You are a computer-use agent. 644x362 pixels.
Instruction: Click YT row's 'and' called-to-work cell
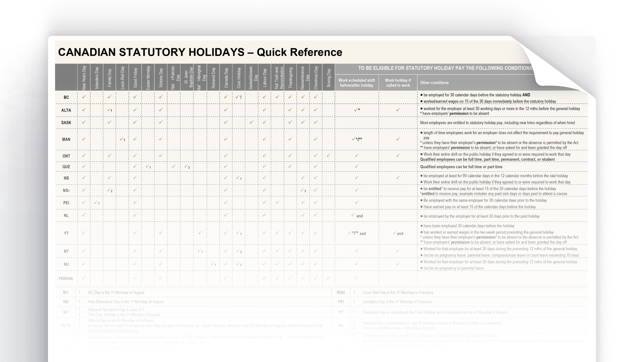[398, 233]
